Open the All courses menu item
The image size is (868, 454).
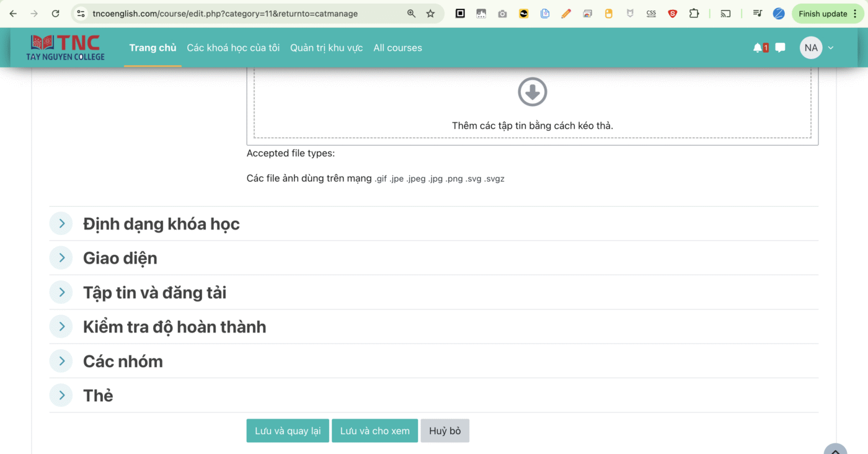(x=397, y=48)
